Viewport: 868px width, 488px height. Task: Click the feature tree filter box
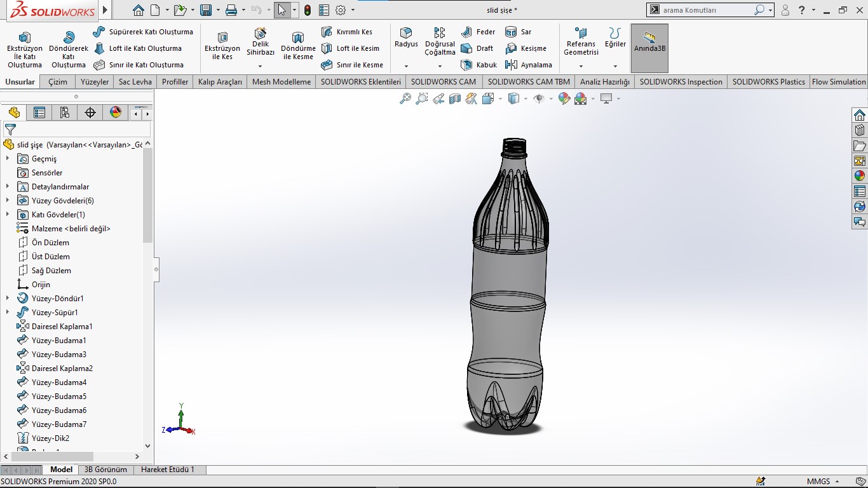click(x=77, y=130)
